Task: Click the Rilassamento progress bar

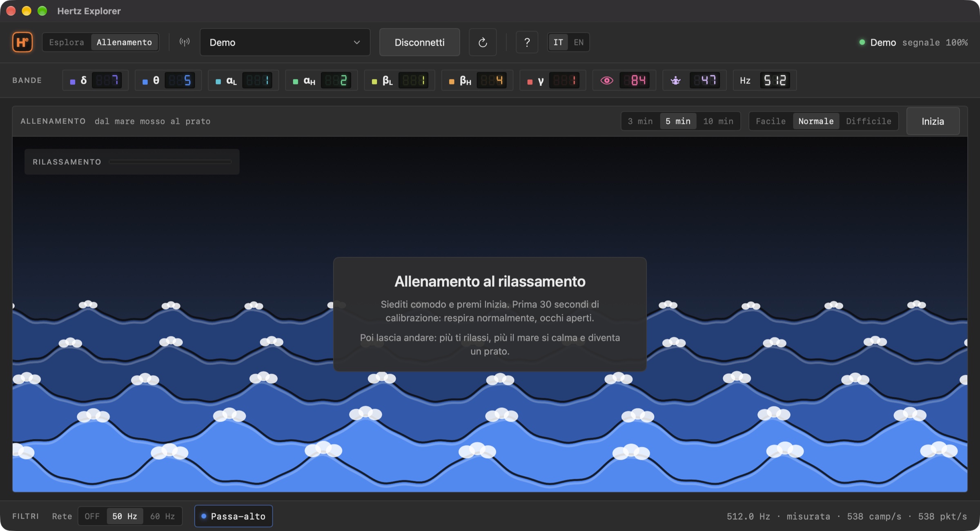Action: 170,162
